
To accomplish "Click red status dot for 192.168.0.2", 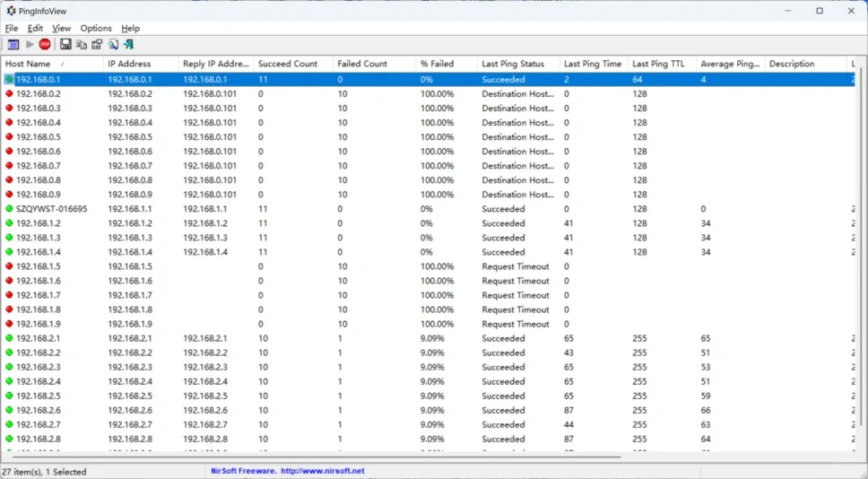I will (9, 93).
